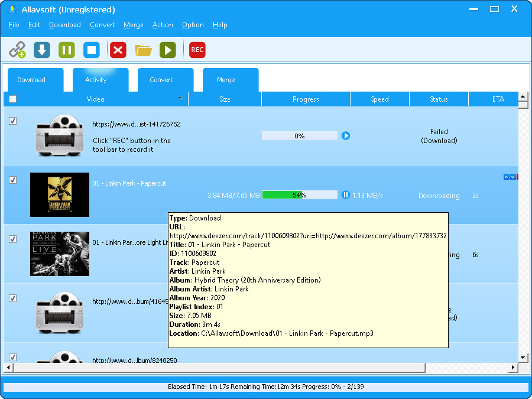The width and height of the screenshot is (532, 399).
Task: Open the Option menu
Action: click(193, 25)
